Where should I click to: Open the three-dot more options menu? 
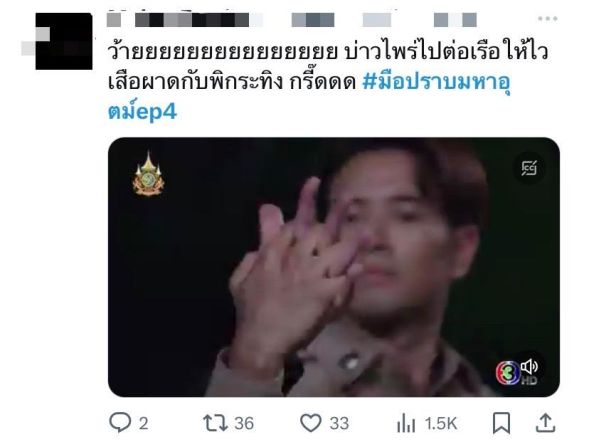point(548,19)
